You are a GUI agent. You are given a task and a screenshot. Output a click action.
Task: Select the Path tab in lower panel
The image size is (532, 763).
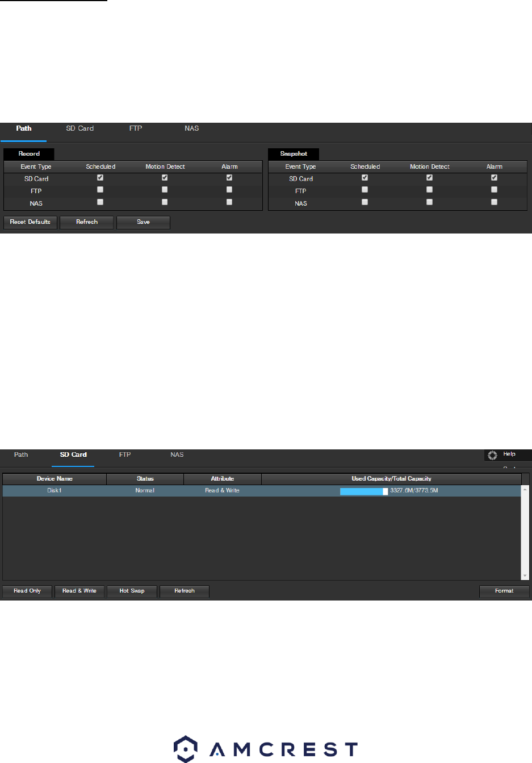[x=21, y=455]
